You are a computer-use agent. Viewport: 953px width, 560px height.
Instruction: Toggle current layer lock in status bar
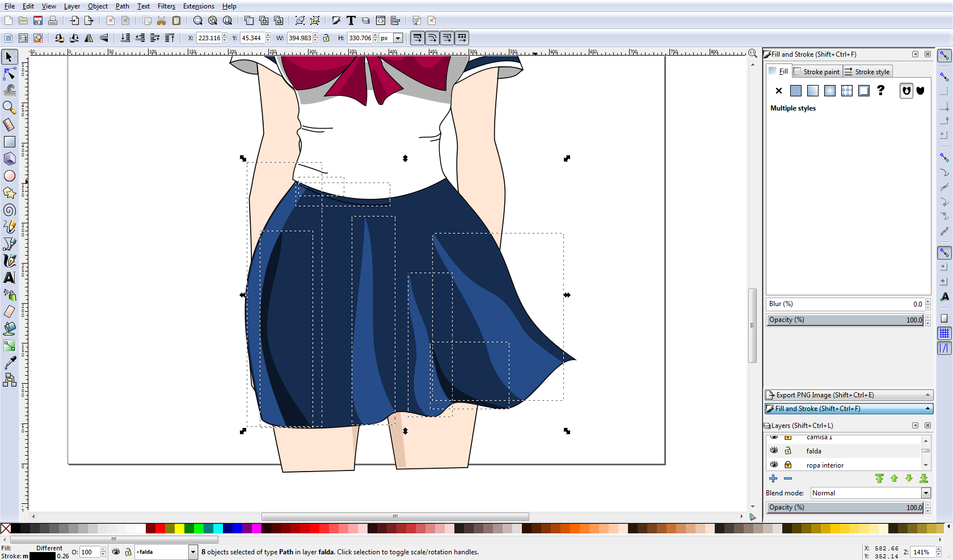[128, 551]
